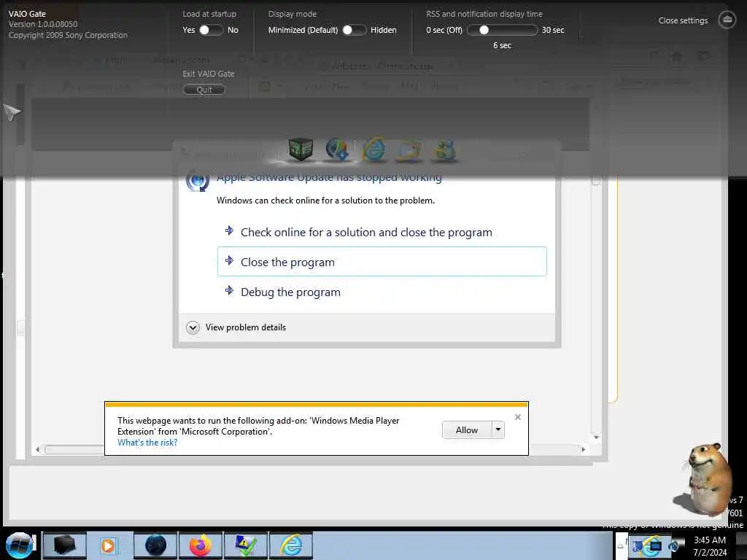Click the View problem details label
Image resolution: width=747 pixels, height=560 pixels.
click(245, 327)
